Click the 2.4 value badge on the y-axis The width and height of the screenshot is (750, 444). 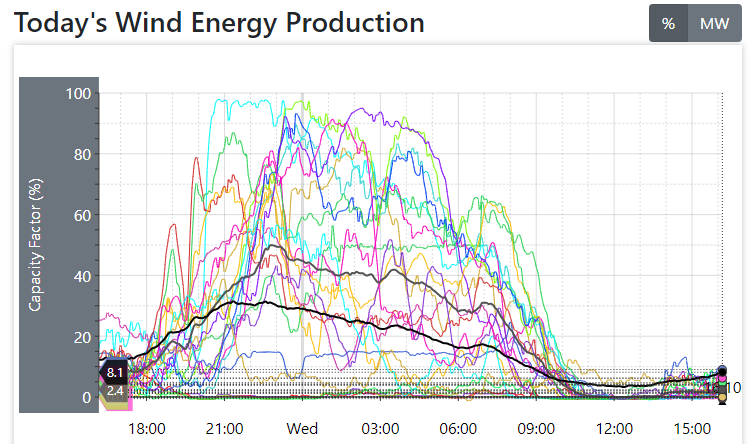click(116, 391)
